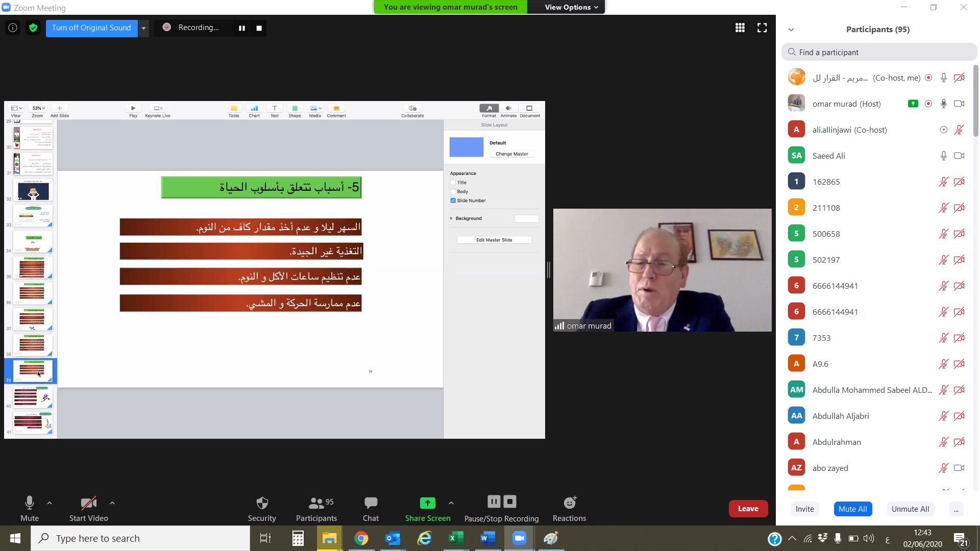Click the more options ellipsis button
Screen dimensions: 980x551
point(955,509)
